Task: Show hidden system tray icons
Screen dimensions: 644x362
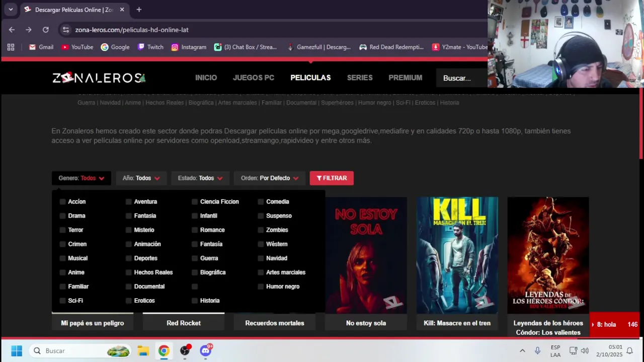Action: [x=522, y=350]
